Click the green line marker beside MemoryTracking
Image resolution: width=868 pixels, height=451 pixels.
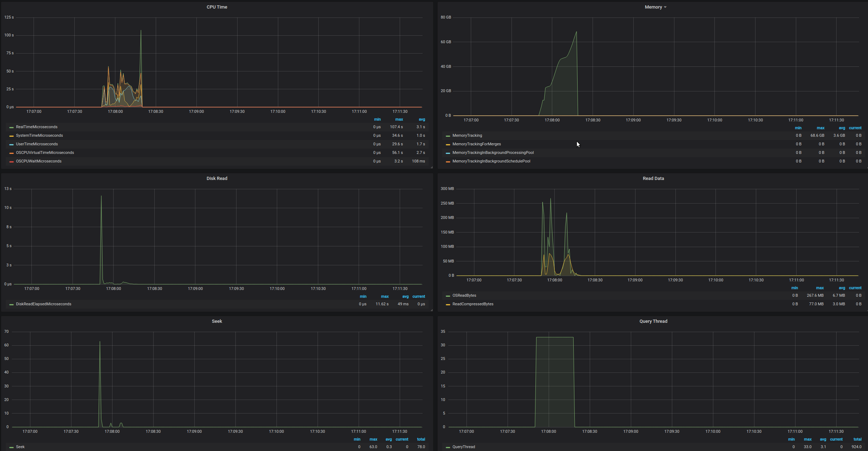tap(448, 135)
